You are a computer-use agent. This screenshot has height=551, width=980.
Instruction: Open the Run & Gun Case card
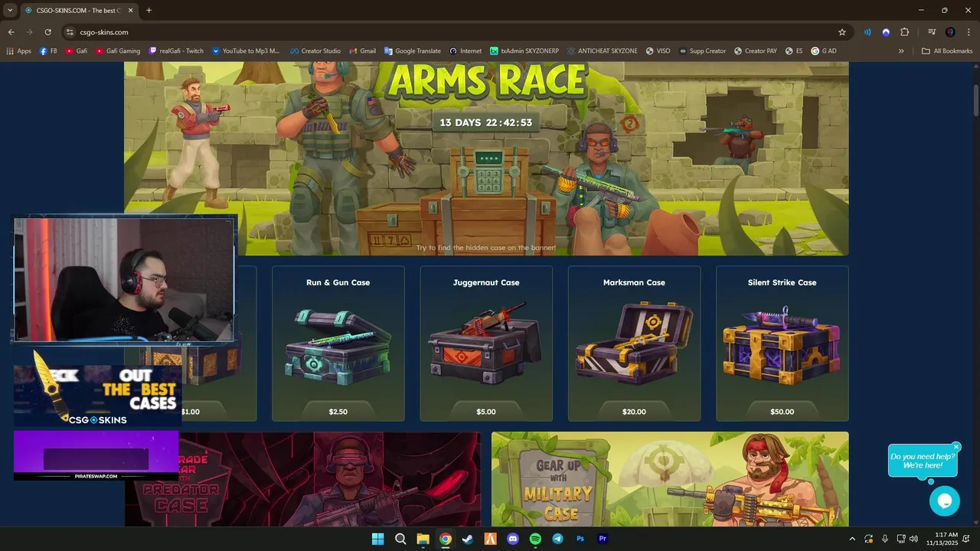point(338,344)
